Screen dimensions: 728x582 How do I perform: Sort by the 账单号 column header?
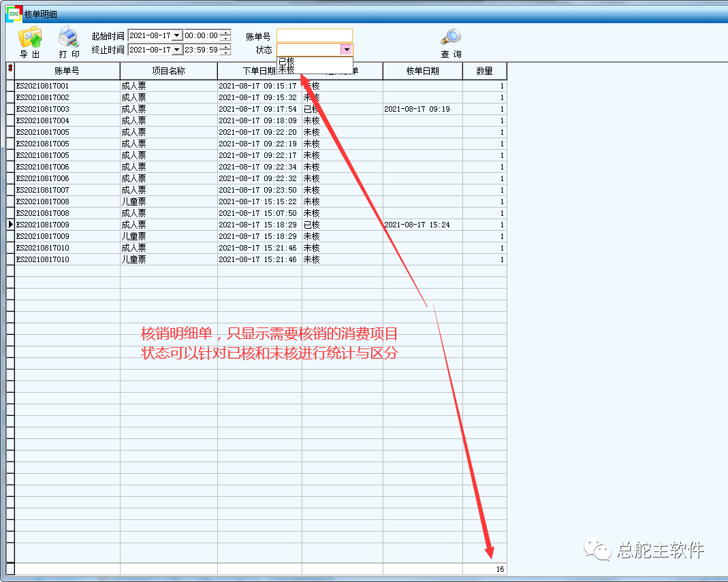(67, 71)
